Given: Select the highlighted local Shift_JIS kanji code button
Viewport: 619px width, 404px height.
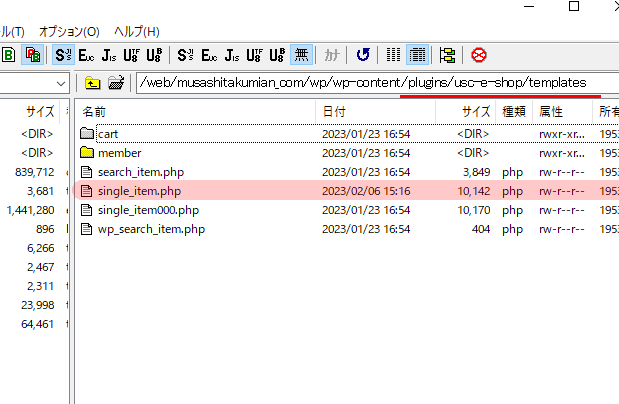Looking at the screenshot, I should click(64, 54).
